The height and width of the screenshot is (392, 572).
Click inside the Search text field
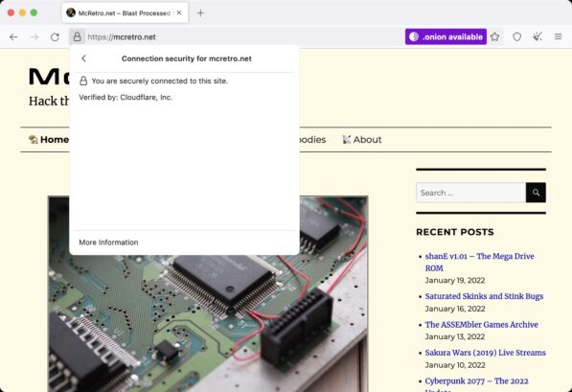470,193
